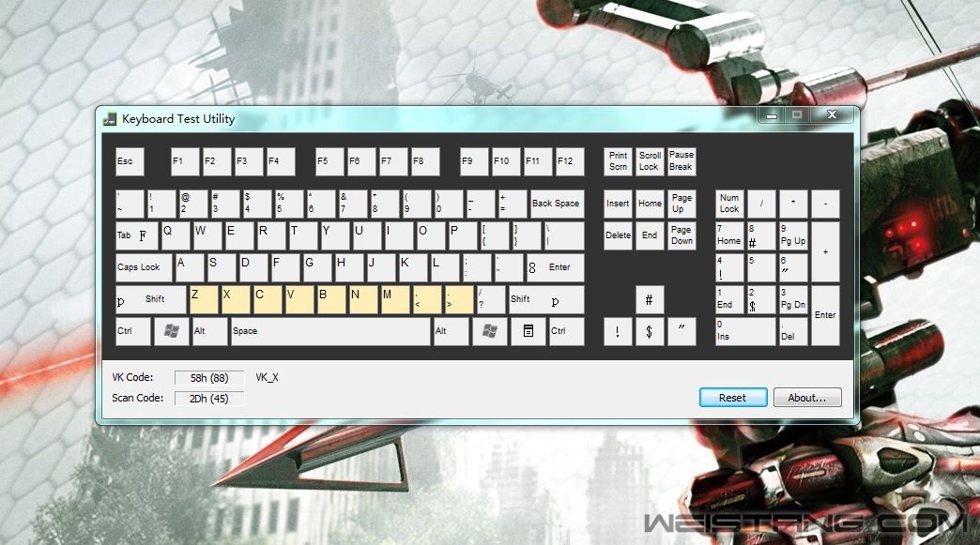This screenshot has height=545, width=980.
Task: Click the F5 key
Action: click(329, 161)
